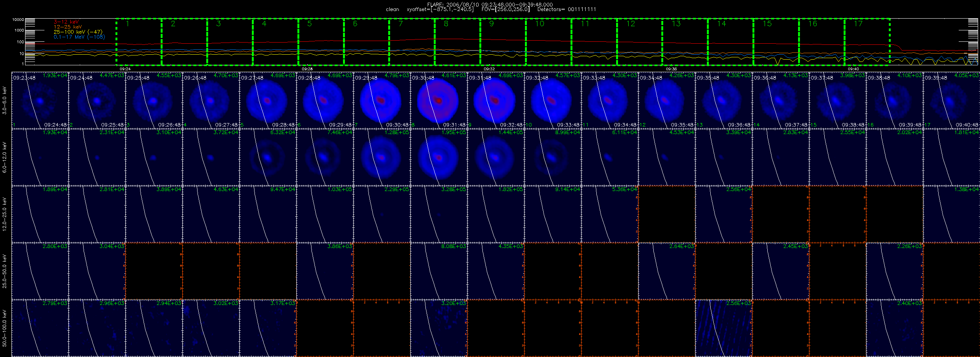Viewport: 980px width, 357px height.
Task: Open the 6.0-12.0 keV image labeled 1.28E+05
Action: tap(382, 157)
